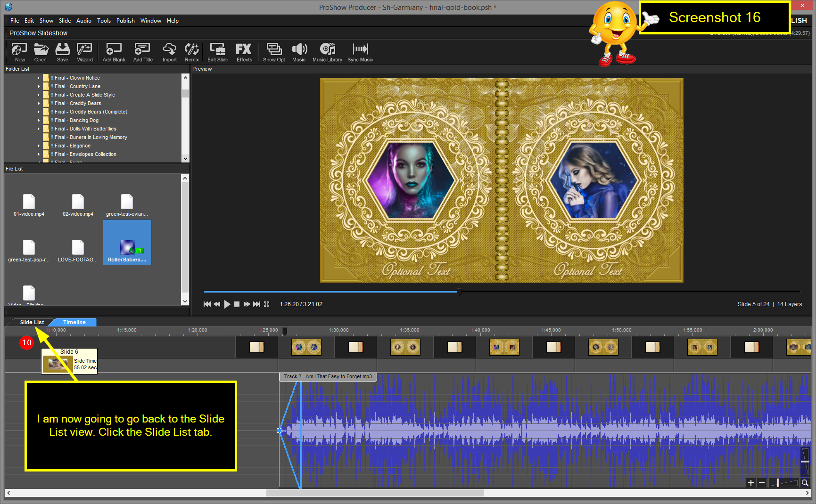Select the Track 2 audio label
816x504 pixels.
click(328, 377)
